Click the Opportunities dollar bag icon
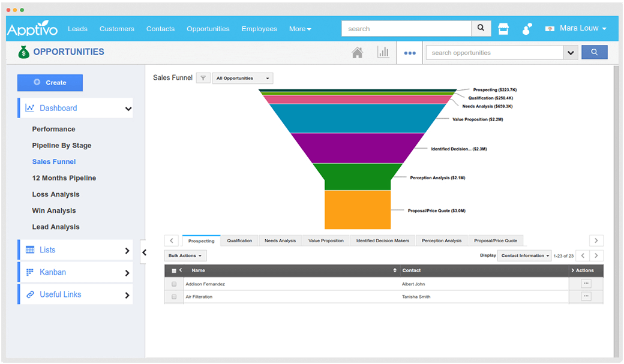 point(23,52)
